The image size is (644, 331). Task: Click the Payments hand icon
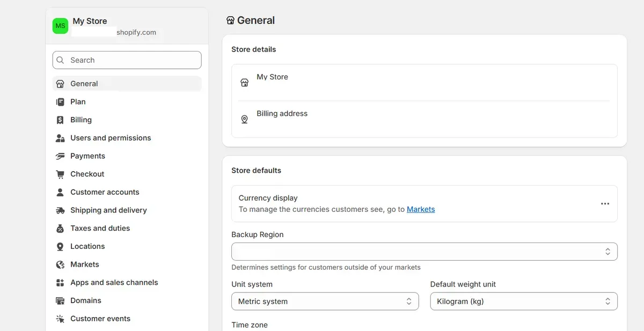(60, 156)
